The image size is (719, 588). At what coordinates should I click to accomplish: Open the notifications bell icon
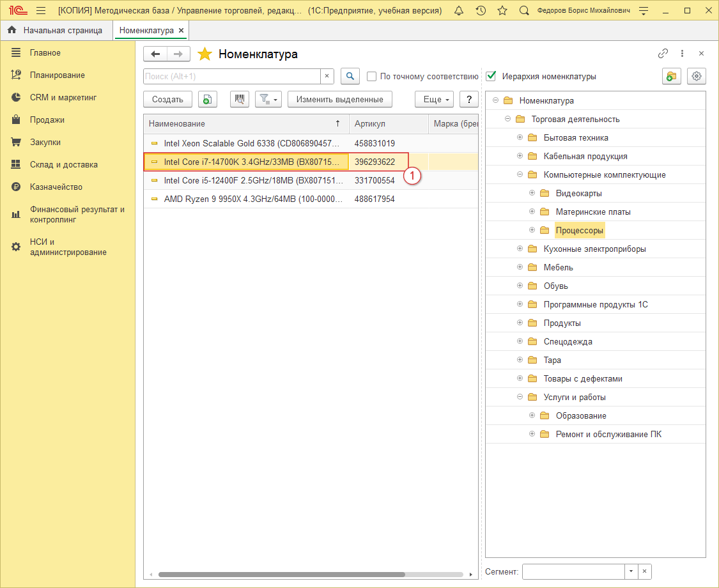459,11
